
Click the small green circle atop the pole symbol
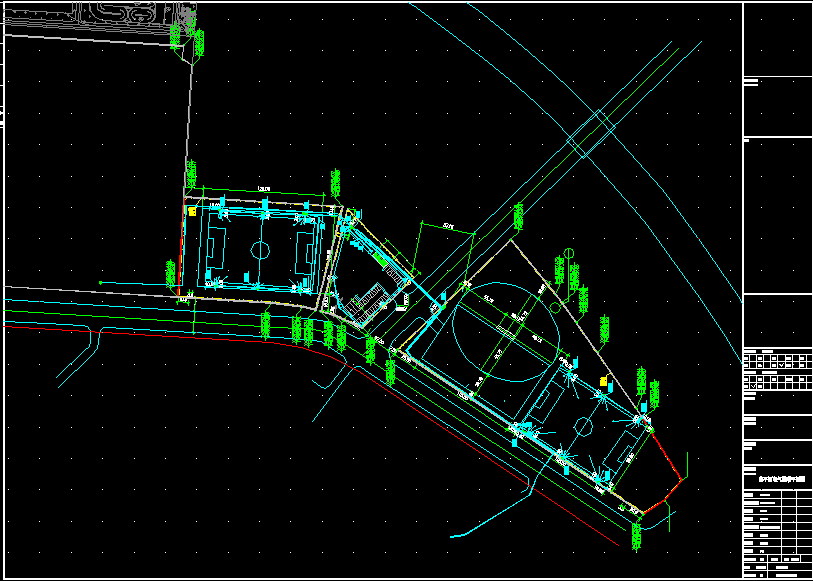click(569, 253)
